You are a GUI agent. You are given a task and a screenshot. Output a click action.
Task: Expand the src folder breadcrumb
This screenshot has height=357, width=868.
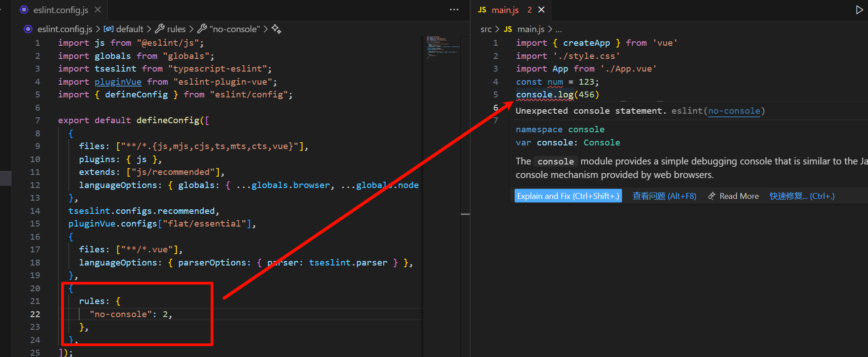(486, 29)
